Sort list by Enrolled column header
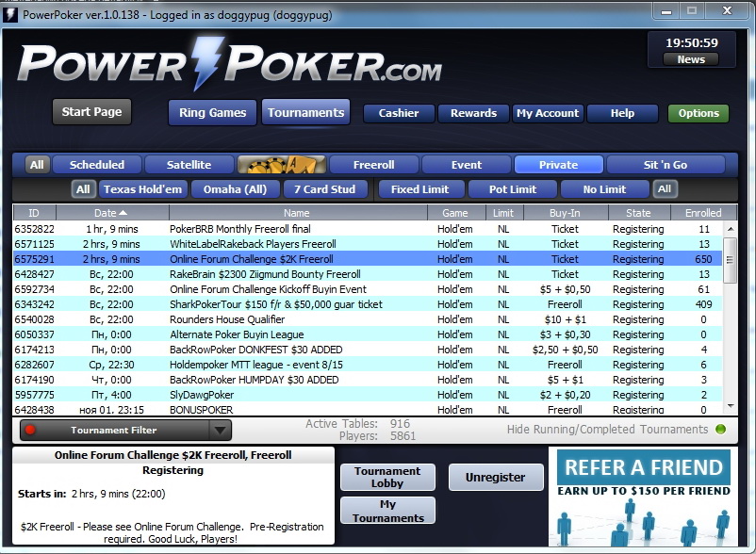The height and width of the screenshot is (554, 756). (x=702, y=213)
